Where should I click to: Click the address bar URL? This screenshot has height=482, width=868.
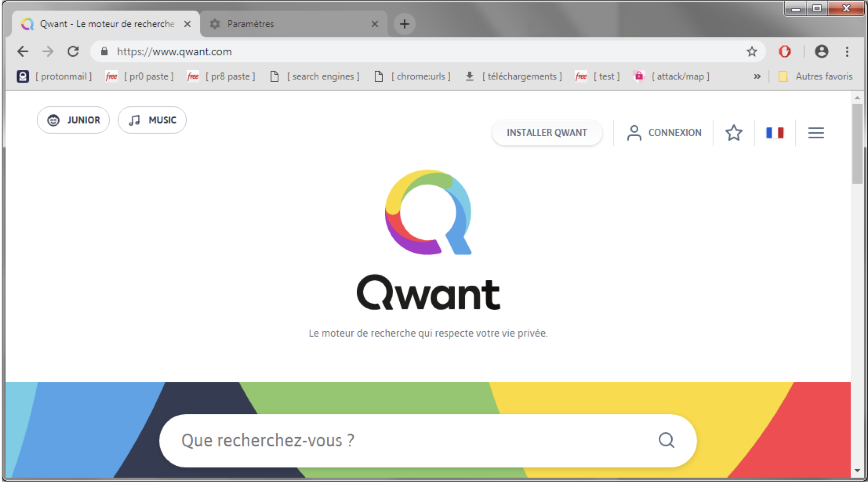point(174,51)
